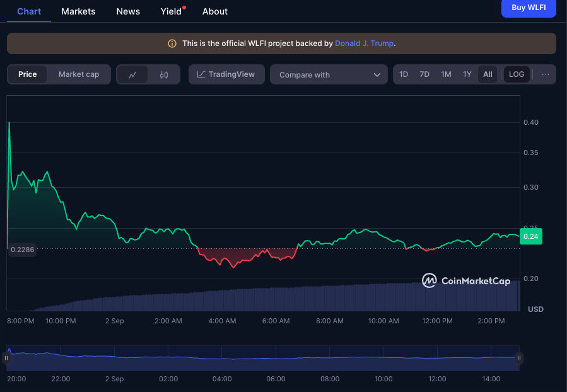The image size is (567, 392).
Task: Expand the Compare with dropdown
Action: [x=329, y=75]
